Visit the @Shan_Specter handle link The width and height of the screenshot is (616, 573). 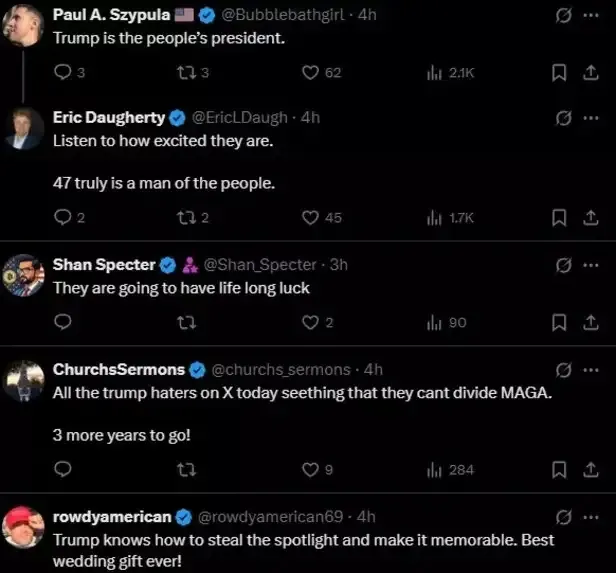[262, 265]
